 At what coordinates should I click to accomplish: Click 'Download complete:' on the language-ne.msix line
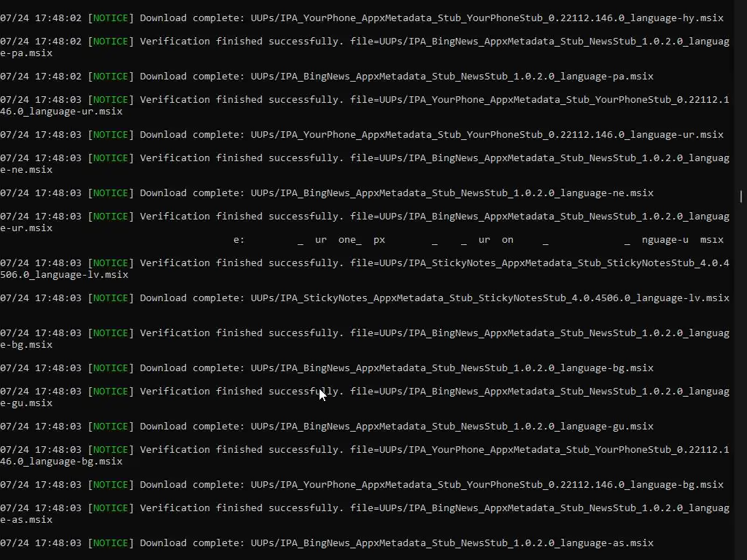(192, 192)
